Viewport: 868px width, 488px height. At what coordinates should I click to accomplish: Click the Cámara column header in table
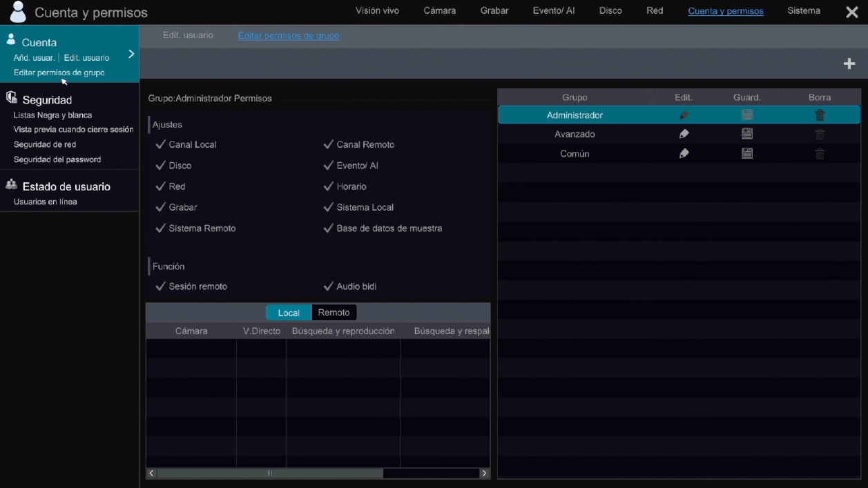(191, 331)
